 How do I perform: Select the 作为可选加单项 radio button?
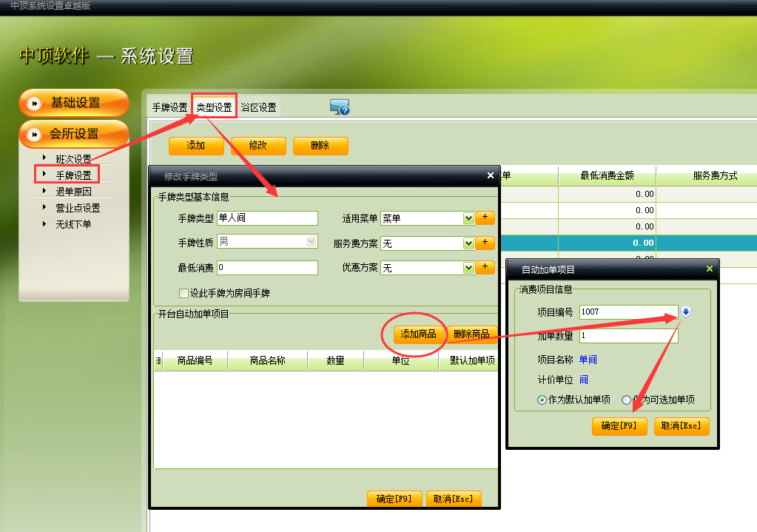[x=626, y=400]
